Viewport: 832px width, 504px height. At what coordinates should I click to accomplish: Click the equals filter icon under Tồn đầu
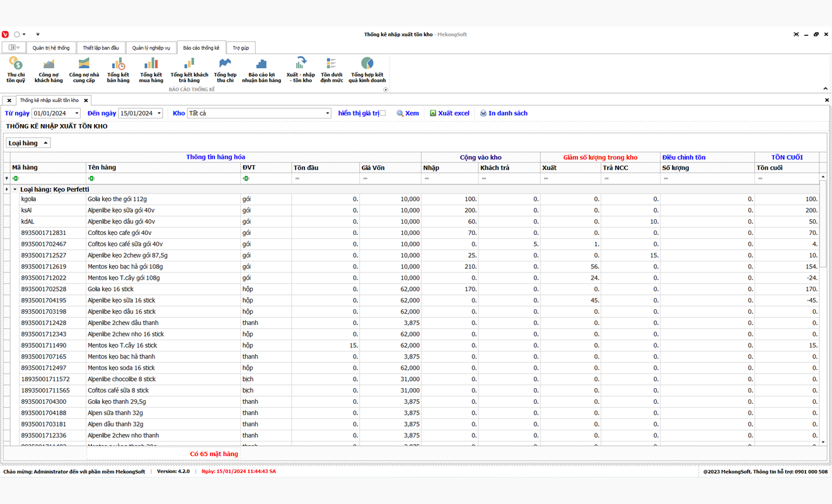[x=297, y=178]
